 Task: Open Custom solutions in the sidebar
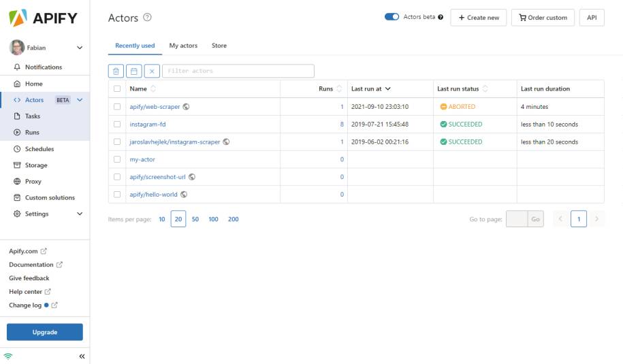point(45,198)
